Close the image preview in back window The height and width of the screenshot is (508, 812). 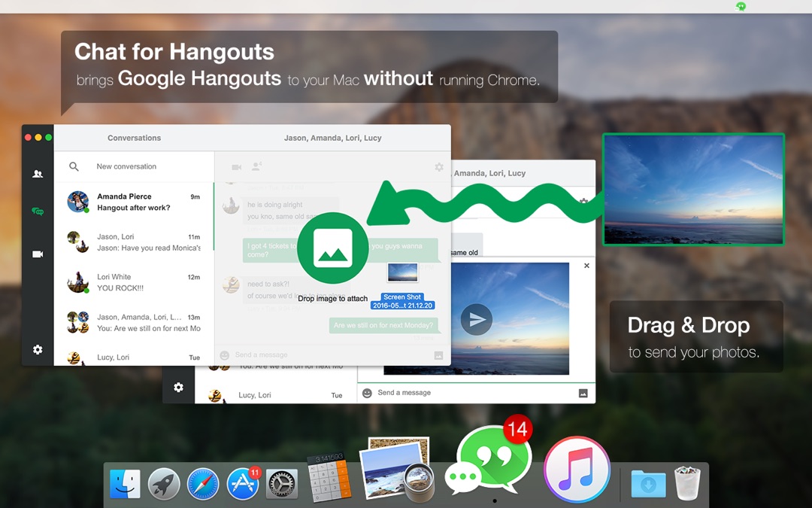pyautogui.click(x=586, y=266)
